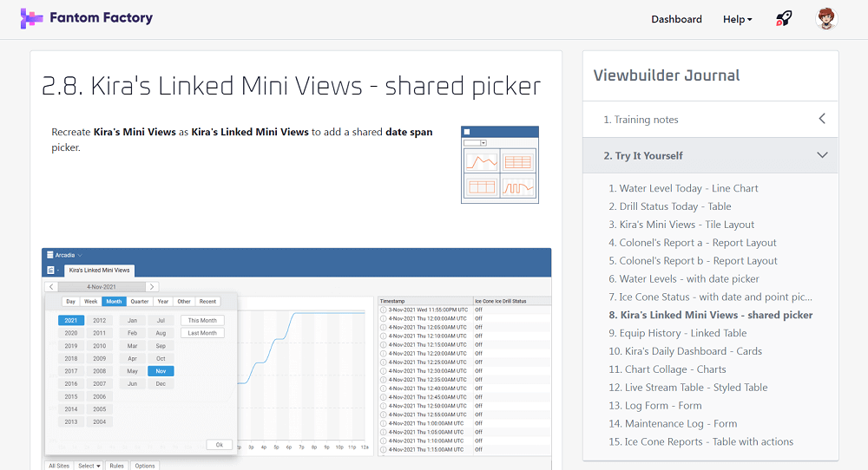The height and width of the screenshot is (470, 868).
Task: Click the Arcadia menu icon in screenshot
Action: [49, 255]
